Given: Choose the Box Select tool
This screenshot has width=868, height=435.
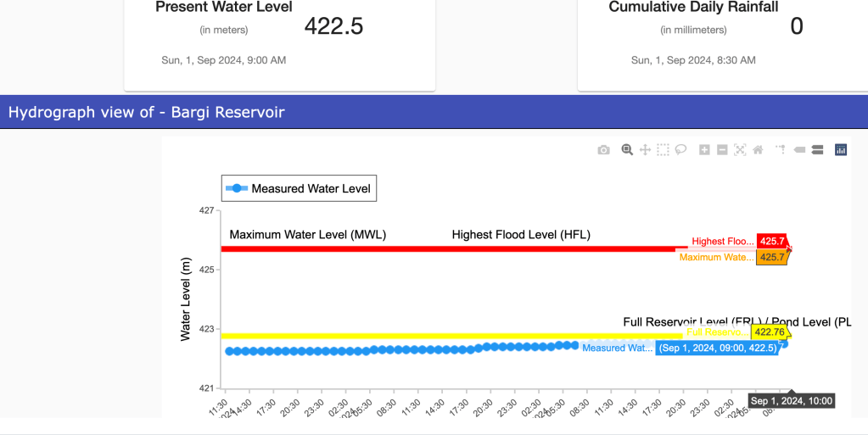Looking at the screenshot, I should tap(663, 150).
